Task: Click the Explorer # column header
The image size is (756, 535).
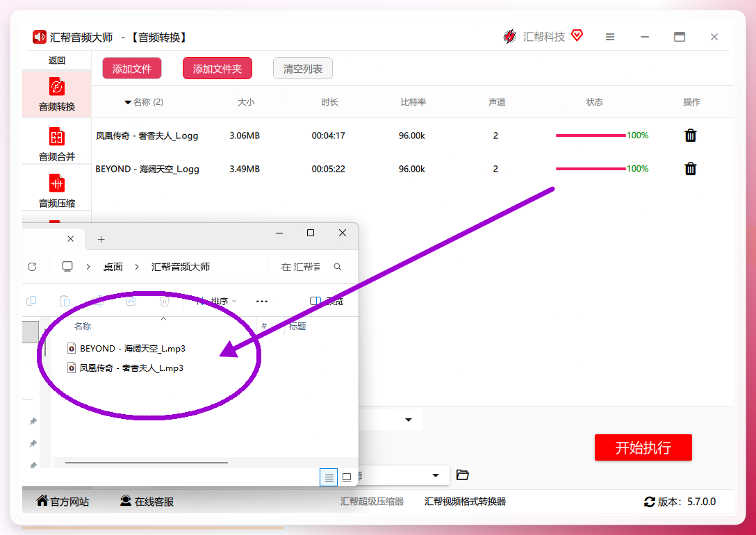Action: [x=264, y=327]
